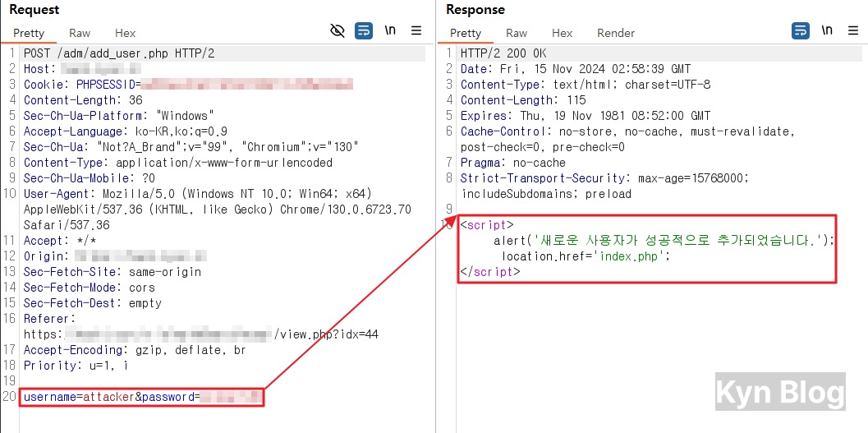Click the Date: Fri, 15 Nov 2024 header
The image size is (868, 433).
click(576, 69)
